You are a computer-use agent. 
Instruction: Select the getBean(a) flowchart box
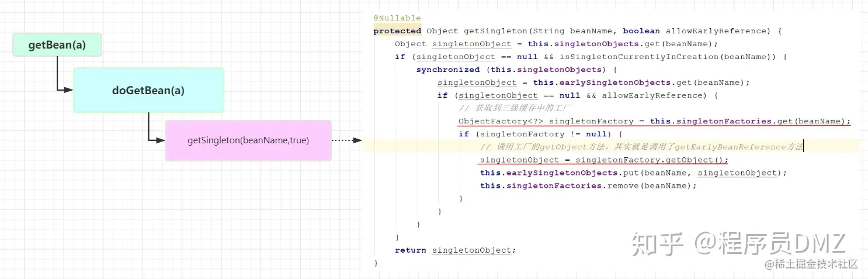click(x=57, y=45)
